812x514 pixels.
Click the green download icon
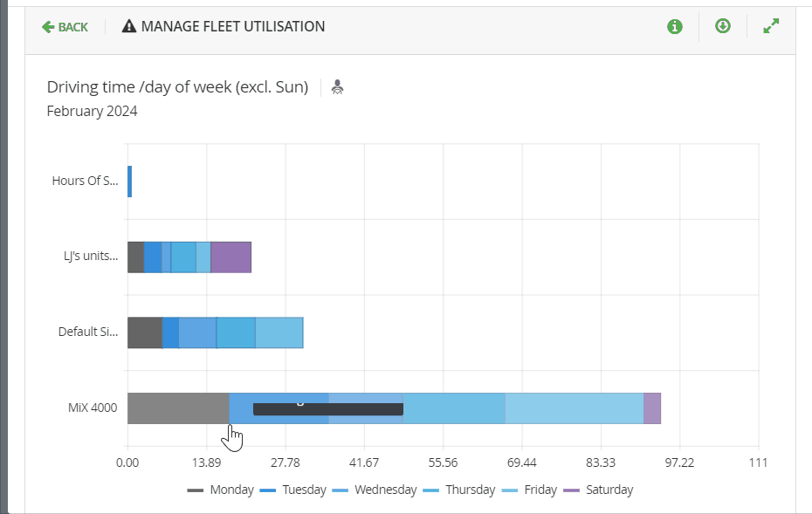tap(722, 26)
